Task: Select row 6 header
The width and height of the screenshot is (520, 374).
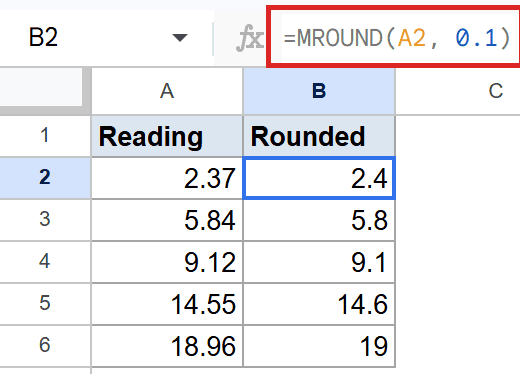Action: 45,346
